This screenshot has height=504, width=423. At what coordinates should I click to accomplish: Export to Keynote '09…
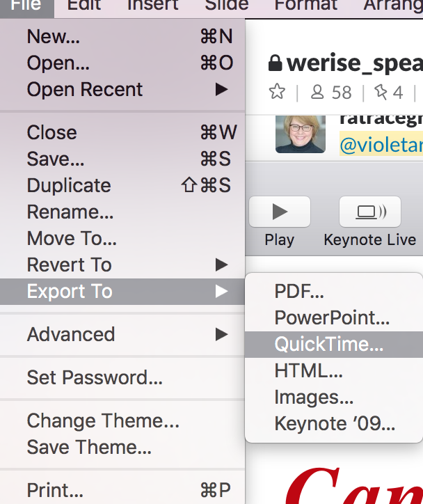pos(334,424)
